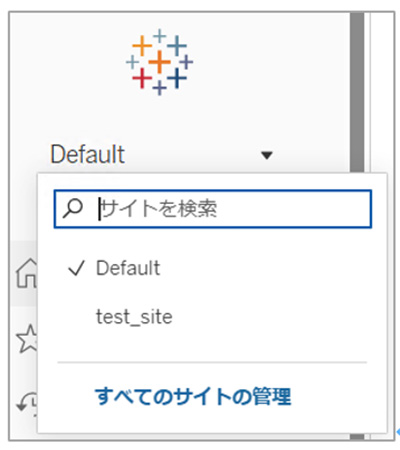Click the Default site name header
Viewport: 400px width, 450px height.
(88, 154)
